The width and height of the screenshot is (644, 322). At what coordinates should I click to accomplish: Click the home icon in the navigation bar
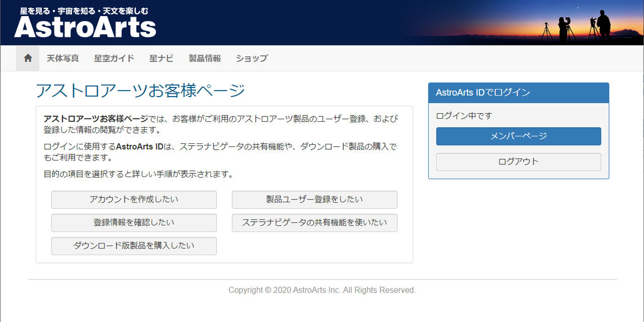coord(28,58)
